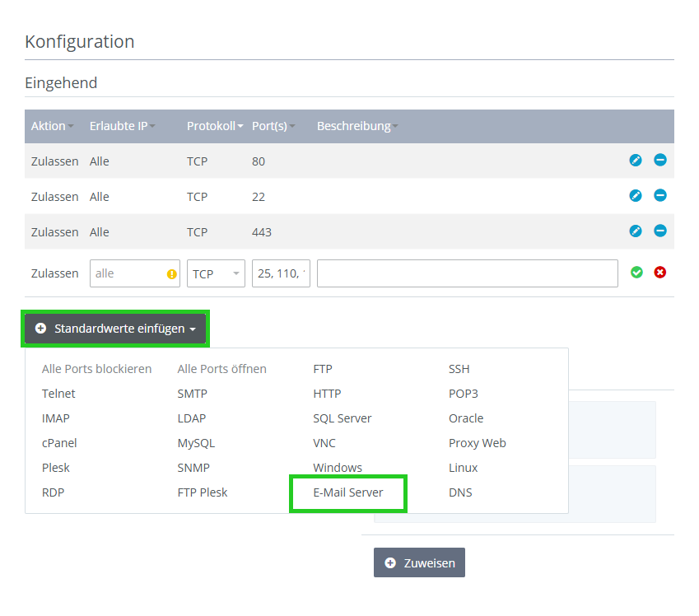Click the plus icon on Standardwerte einfügen
The width and height of the screenshot is (699, 616).
[x=41, y=328]
